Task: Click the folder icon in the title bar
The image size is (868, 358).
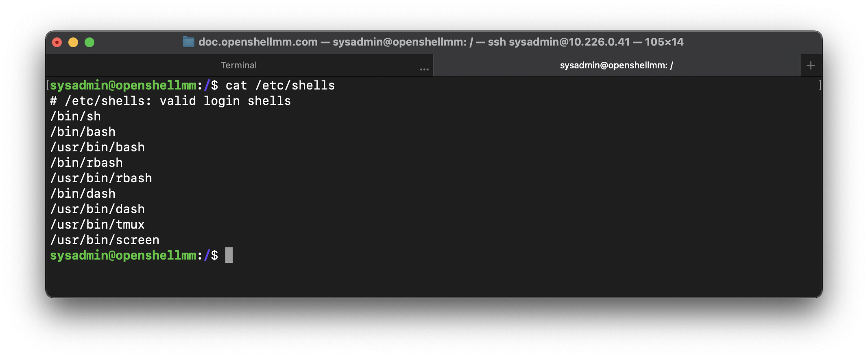Action: (188, 42)
